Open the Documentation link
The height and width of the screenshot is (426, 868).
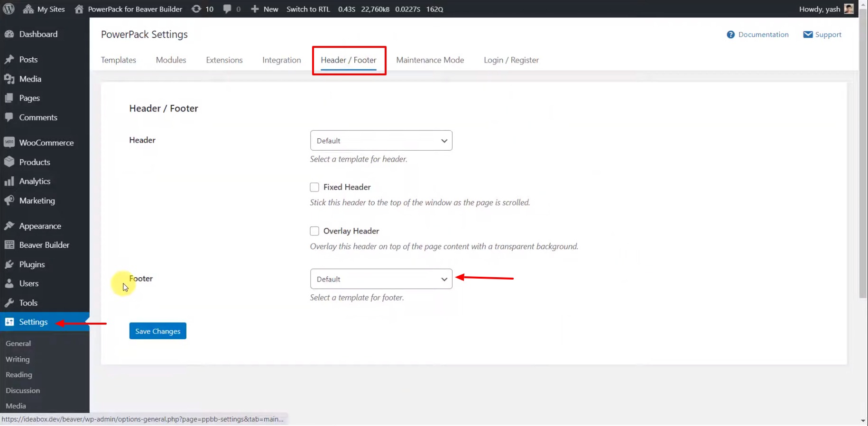763,35
